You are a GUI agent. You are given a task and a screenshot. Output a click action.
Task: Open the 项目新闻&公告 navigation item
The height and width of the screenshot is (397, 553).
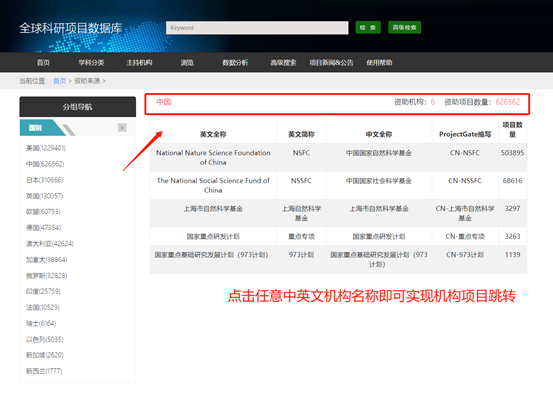331,63
